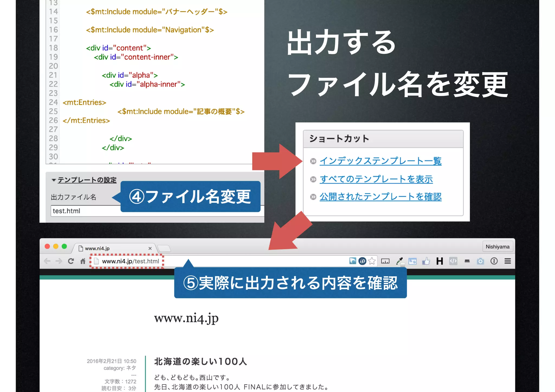The image size is (555, 392).
Task: Click bullet icon beside インデックステンプレート一覧
Action: 313,161
